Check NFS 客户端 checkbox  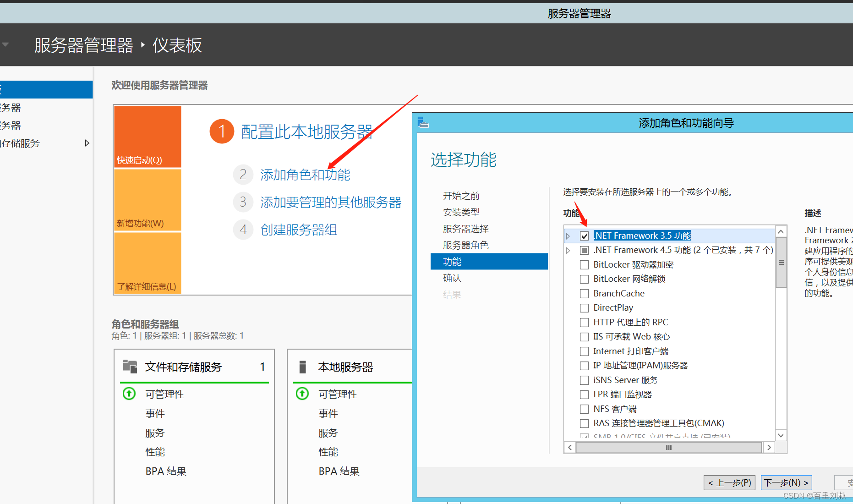(x=584, y=409)
